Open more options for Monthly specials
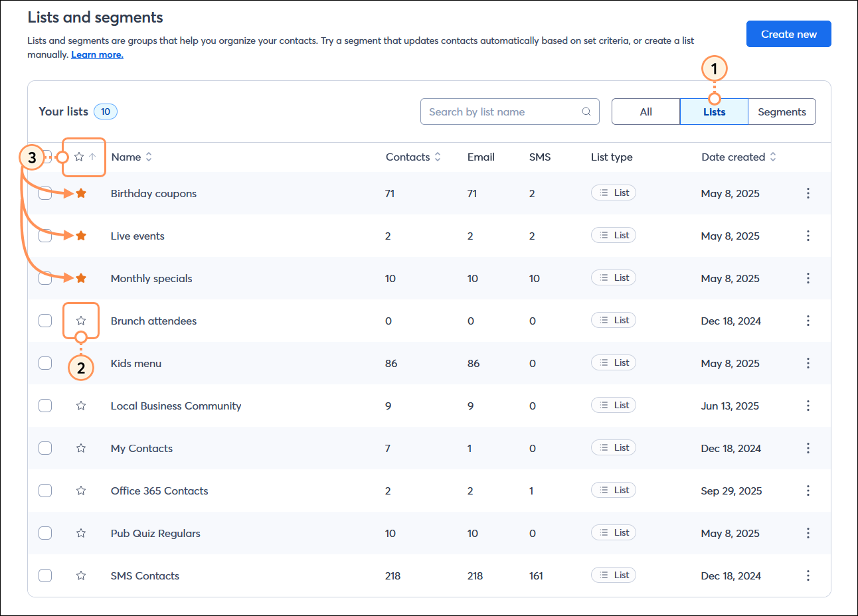This screenshot has width=858, height=616. click(x=808, y=278)
